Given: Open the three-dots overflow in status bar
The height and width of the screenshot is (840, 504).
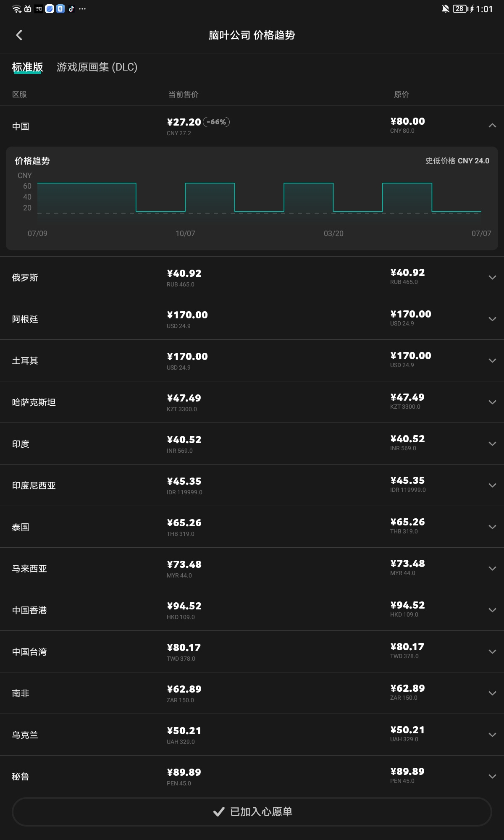Looking at the screenshot, I should (x=82, y=9).
